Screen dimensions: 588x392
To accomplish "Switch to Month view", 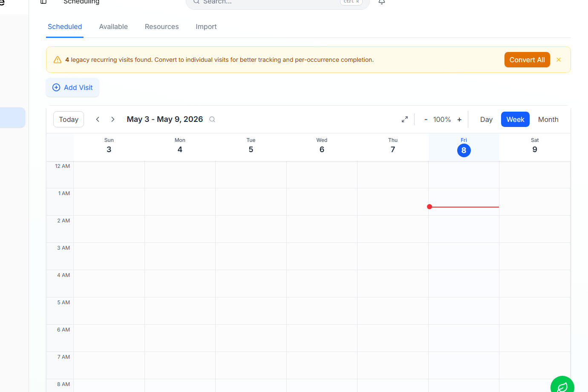I will coord(548,119).
